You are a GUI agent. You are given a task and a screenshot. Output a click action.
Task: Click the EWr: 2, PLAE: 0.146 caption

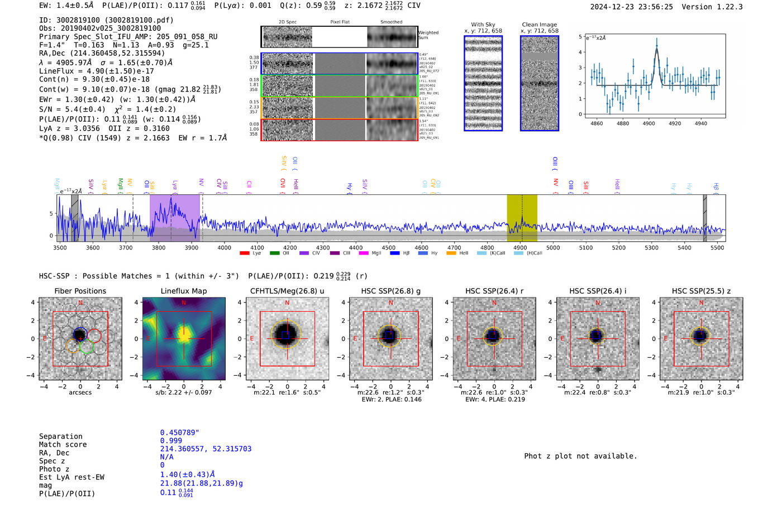[392, 400]
